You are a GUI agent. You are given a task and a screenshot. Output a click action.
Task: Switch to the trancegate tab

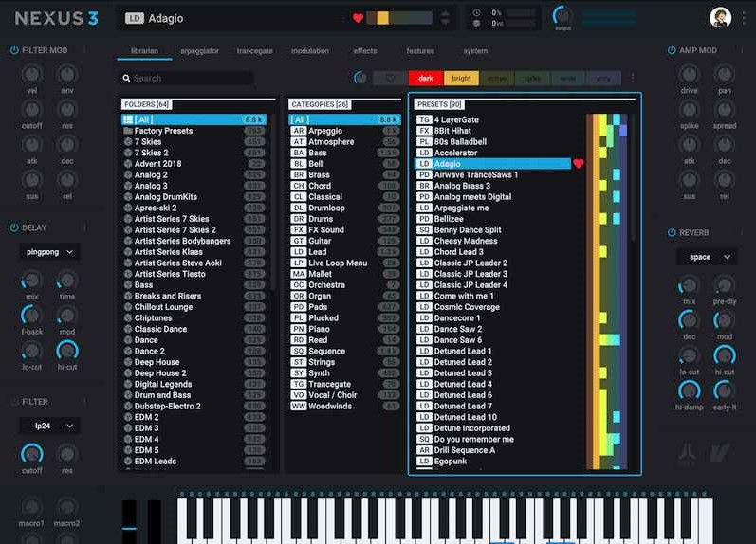[254, 50]
